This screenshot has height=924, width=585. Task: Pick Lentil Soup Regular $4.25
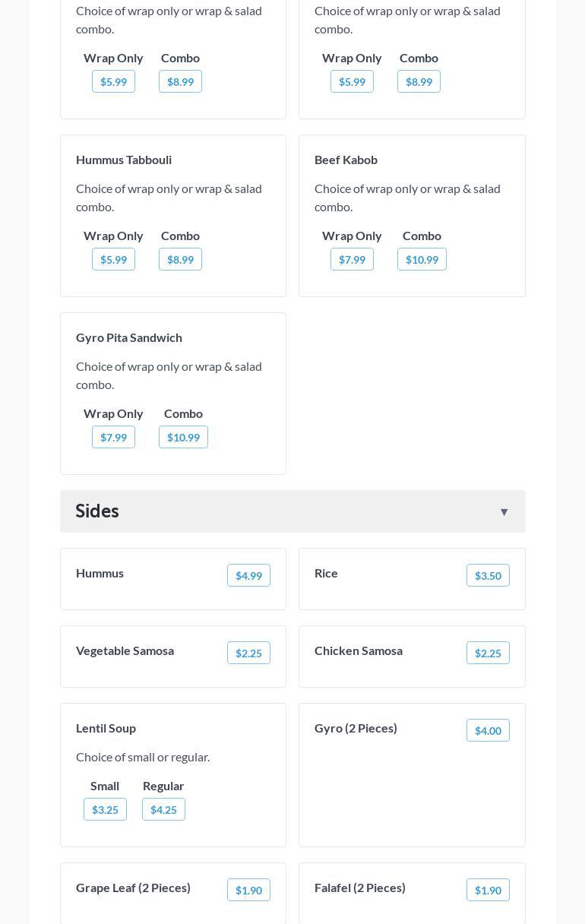click(x=163, y=809)
